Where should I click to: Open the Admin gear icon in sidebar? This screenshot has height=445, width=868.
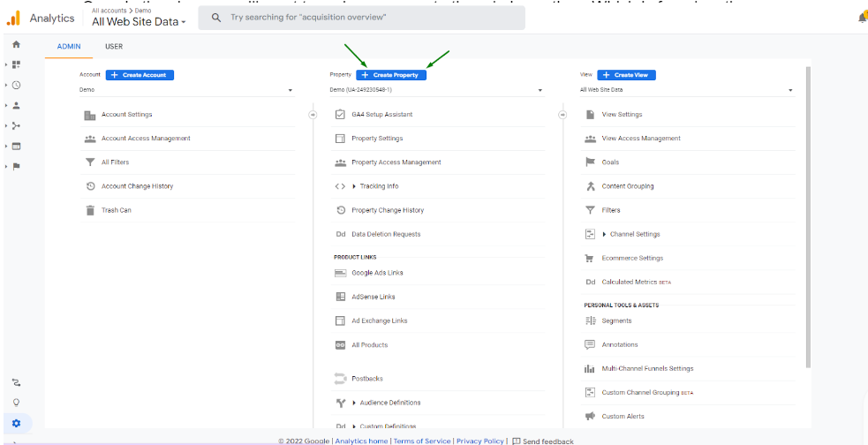[16, 424]
